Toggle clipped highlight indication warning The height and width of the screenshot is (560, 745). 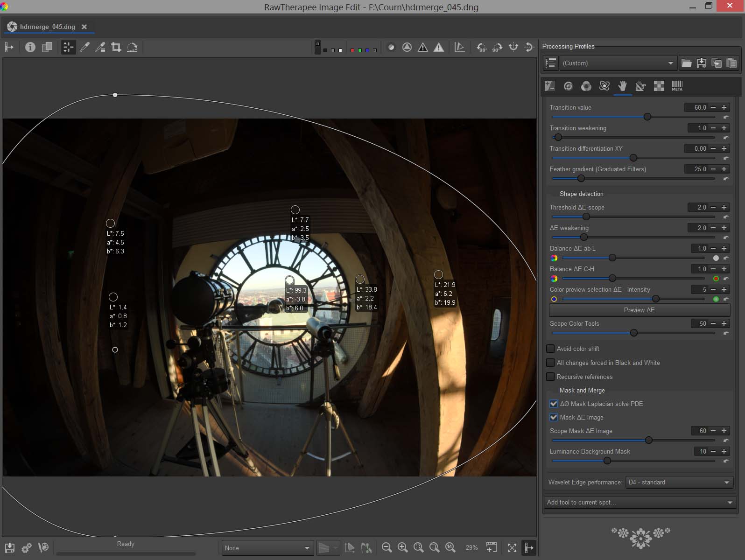pyautogui.click(x=439, y=47)
